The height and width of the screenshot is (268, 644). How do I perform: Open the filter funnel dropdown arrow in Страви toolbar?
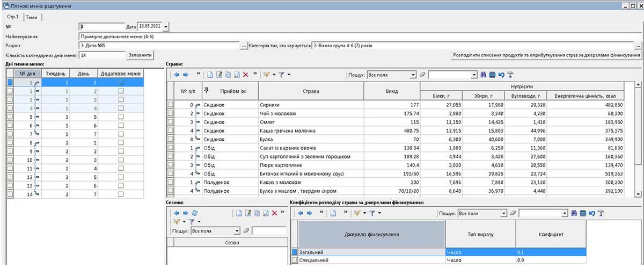(x=289, y=75)
